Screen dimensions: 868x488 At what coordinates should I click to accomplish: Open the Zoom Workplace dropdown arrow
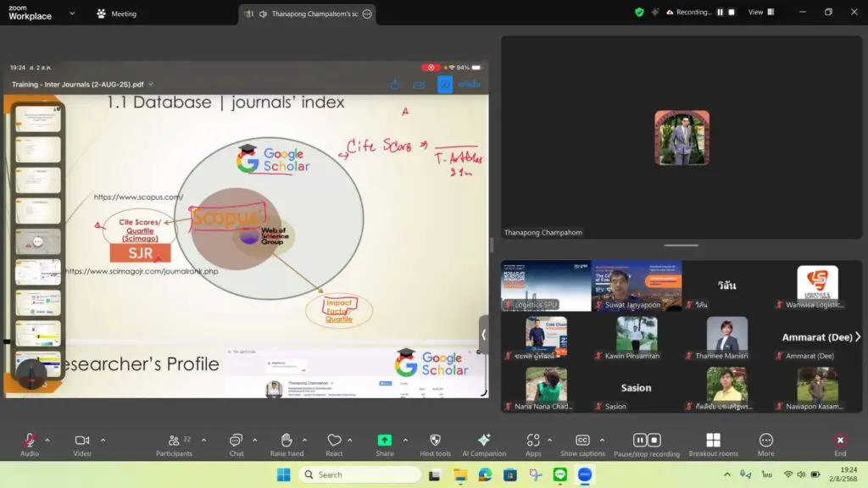tap(72, 14)
